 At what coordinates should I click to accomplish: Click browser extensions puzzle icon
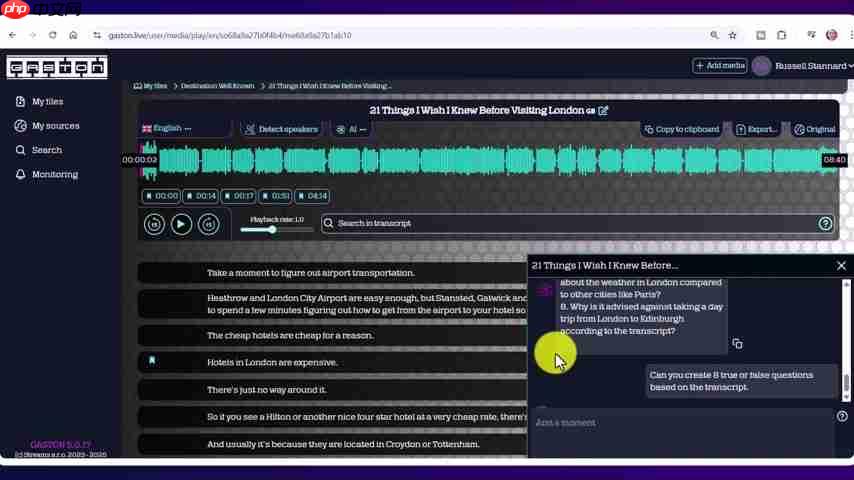[x=782, y=35]
